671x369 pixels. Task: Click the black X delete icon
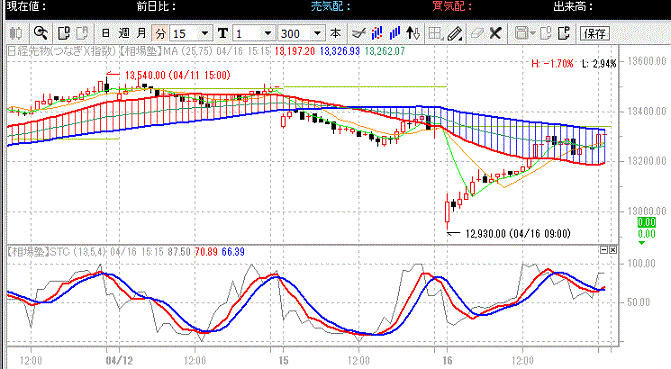(x=496, y=33)
